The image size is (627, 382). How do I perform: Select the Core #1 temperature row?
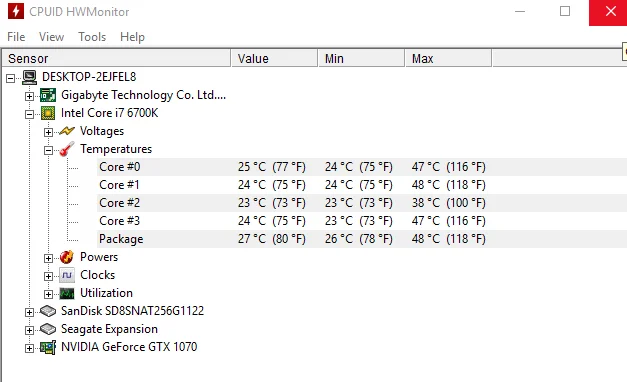pos(362,185)
